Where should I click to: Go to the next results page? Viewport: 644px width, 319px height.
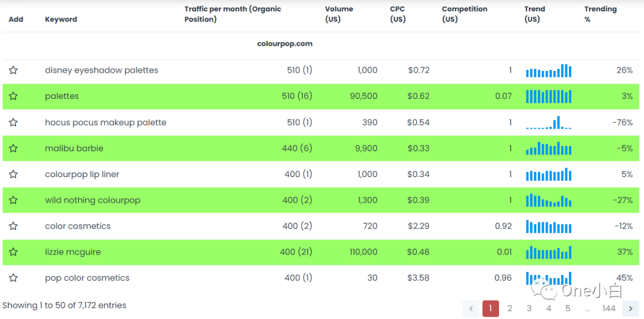[x=630, y=309]
